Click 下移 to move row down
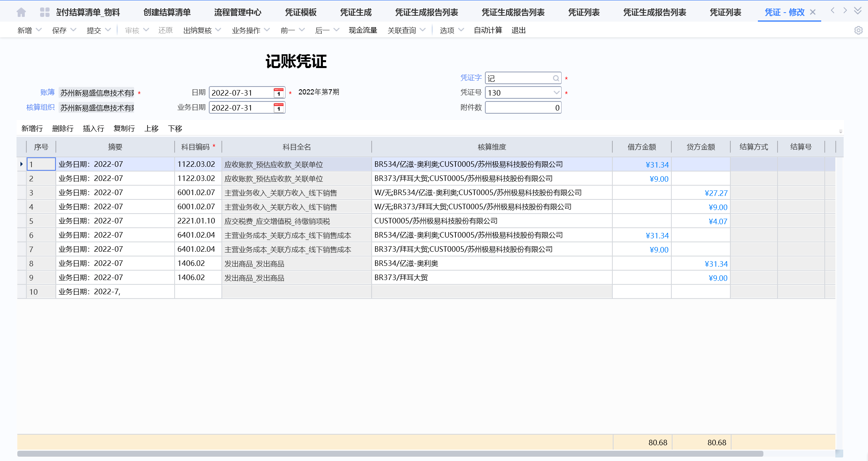This screenshot has height=461, width=868. pos(175,129)
